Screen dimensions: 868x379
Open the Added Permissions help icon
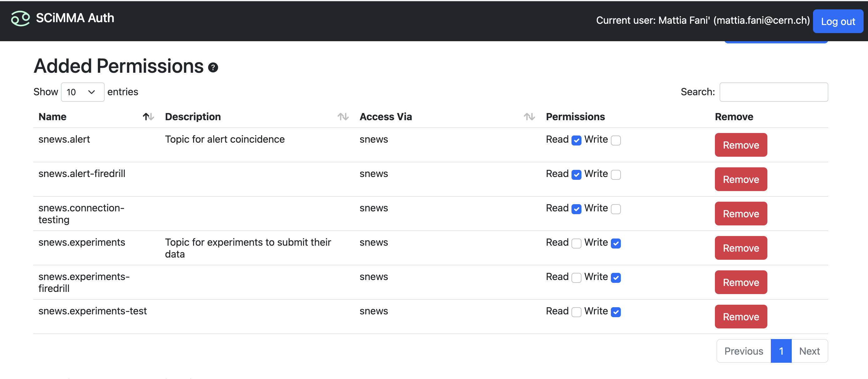tap(213, 68)
